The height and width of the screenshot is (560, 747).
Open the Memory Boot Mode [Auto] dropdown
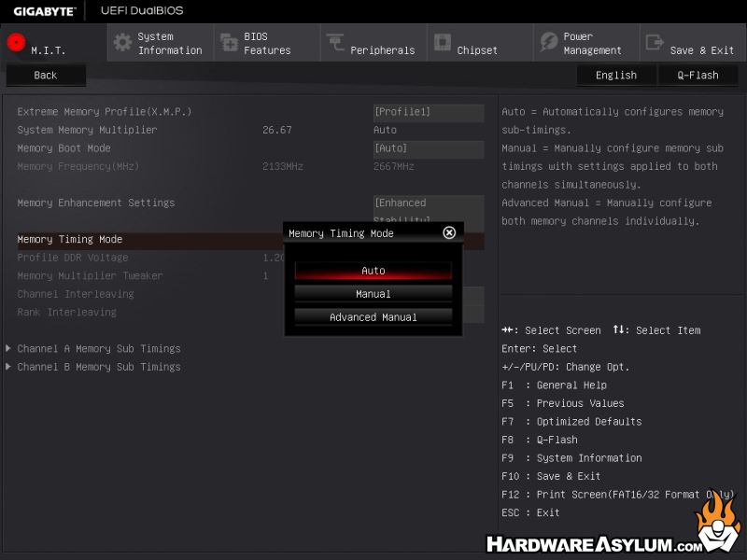pos(428,148)
